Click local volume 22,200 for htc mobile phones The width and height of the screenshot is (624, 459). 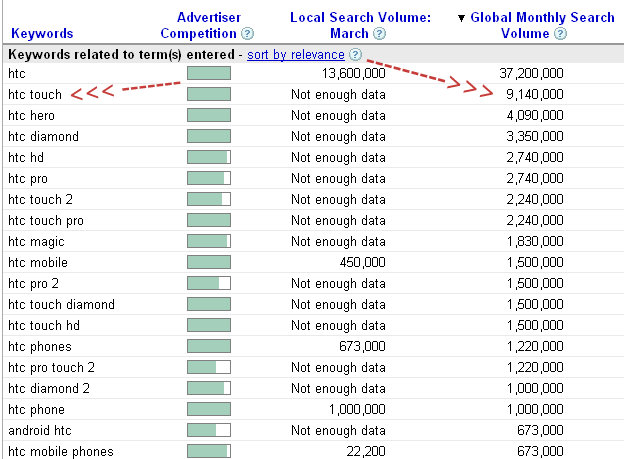[x=366, y=451]
